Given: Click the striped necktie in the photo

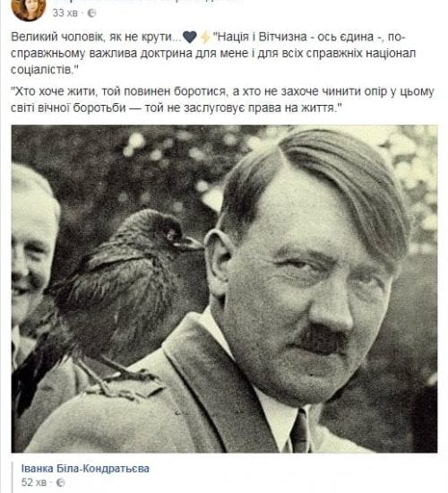Looking at the screenshot, I should click(300, 431).
